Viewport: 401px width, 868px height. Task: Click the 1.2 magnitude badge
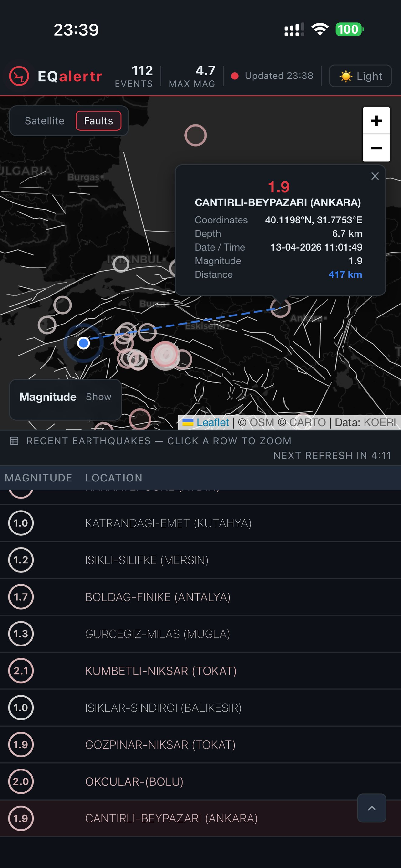[x=21, y=560]
